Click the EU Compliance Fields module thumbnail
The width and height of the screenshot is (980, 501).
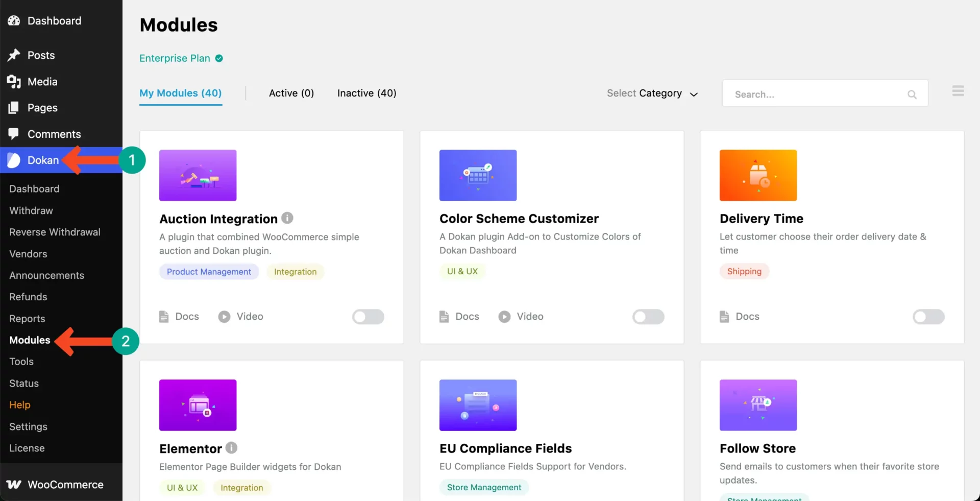click(x=478, y=405)
